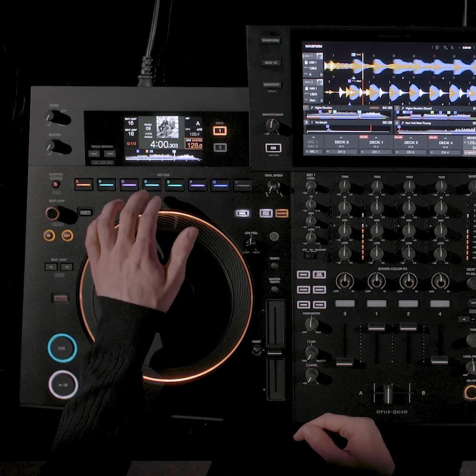Viewport: 476px width, 476px height.
Task: Toggle the VINYL mode button
Action: 242,213
